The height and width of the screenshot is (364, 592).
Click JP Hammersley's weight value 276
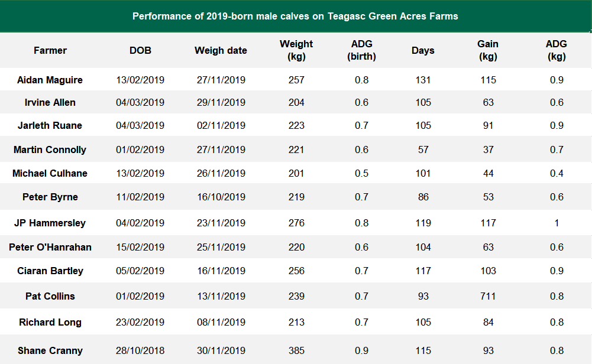tap(296, 223)
